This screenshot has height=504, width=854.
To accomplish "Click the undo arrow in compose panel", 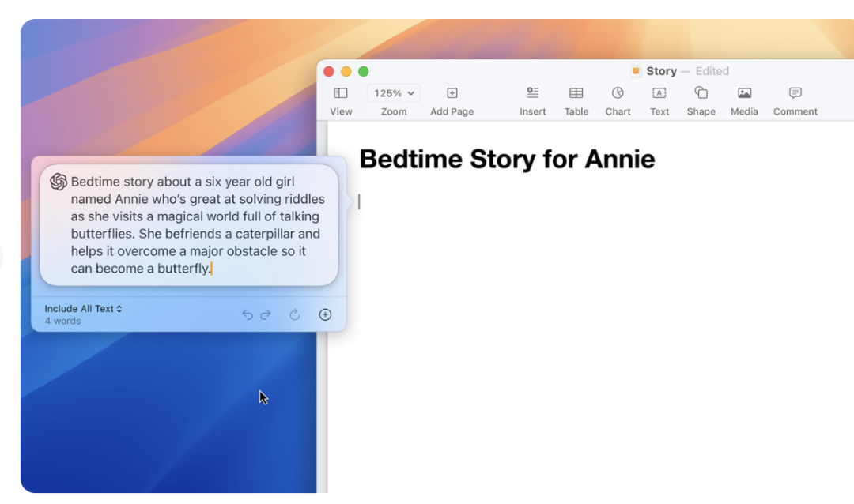I will [248, 315].
